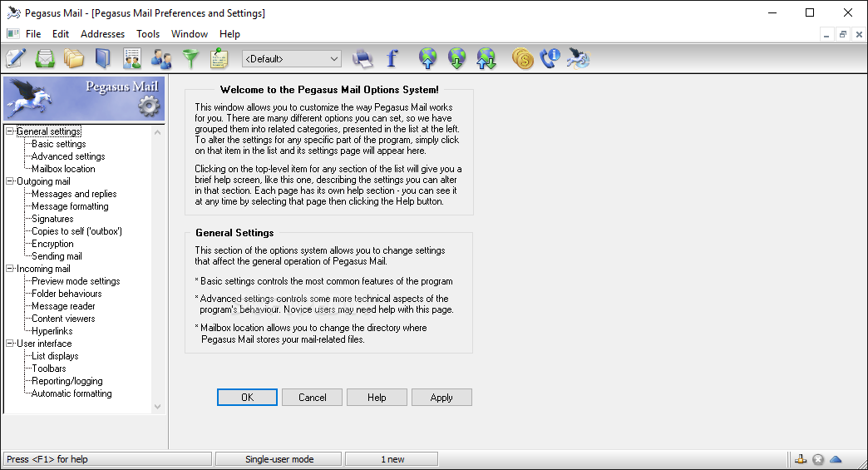Click the compose new message pencil icon
The image size is (868, 470).
coord(16,58)
